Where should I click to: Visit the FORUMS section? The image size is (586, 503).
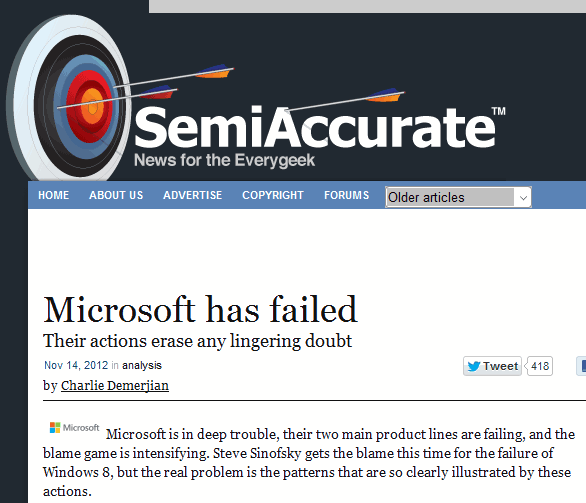[346, 195]
